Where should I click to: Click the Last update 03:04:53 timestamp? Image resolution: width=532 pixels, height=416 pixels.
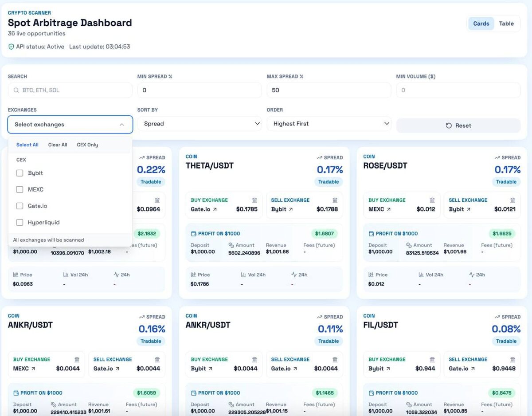tap(100, 47)
